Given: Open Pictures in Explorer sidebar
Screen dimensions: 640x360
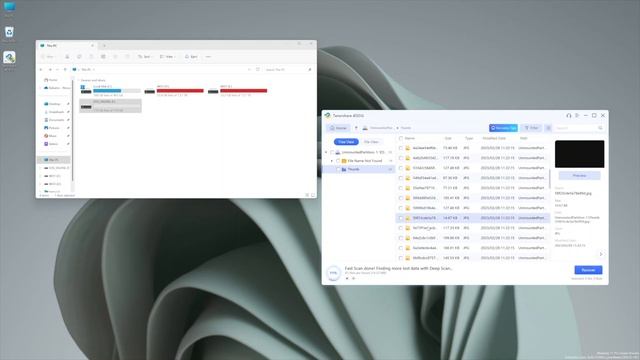Looking at the screenshot, I should [53, 128].
